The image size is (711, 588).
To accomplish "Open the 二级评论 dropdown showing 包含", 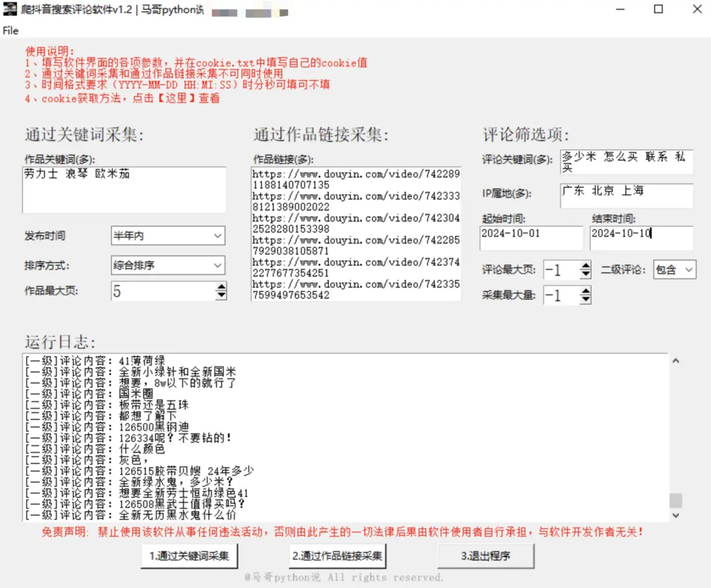I will (676, 269).
